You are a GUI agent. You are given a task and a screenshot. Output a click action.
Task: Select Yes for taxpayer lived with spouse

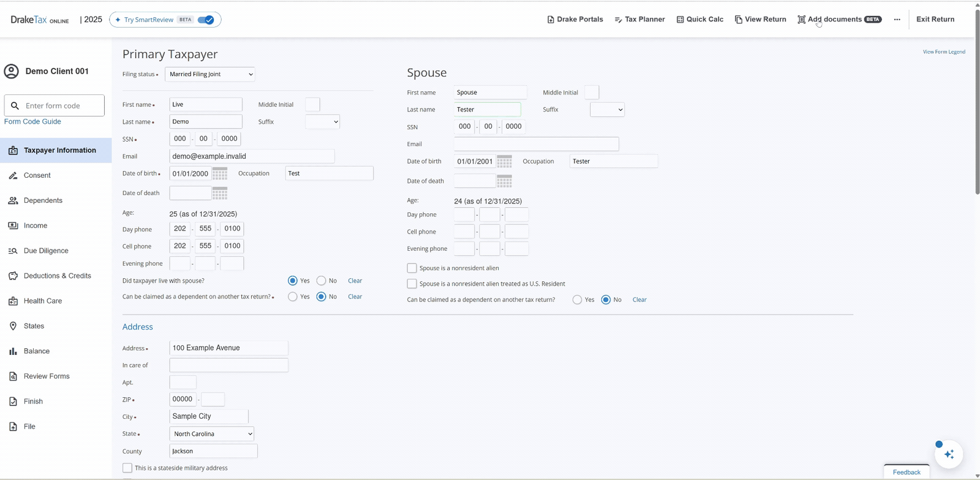click(x=293, y=281)
